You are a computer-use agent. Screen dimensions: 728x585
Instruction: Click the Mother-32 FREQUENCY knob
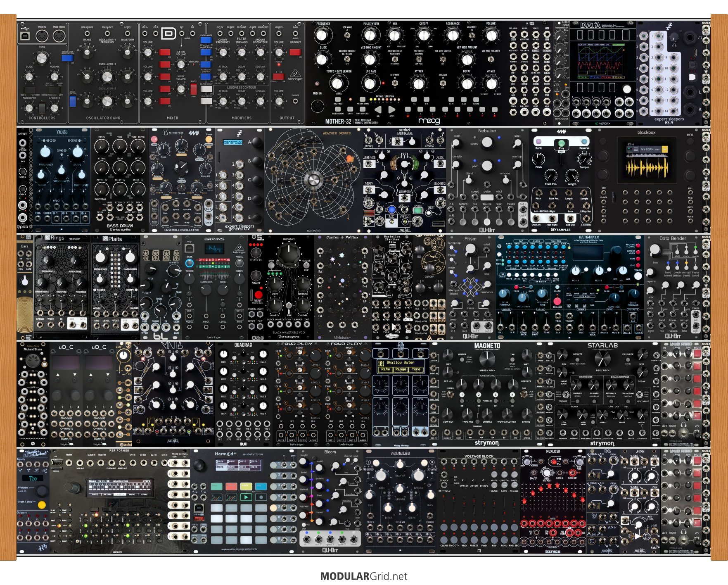tap(322, 36)
